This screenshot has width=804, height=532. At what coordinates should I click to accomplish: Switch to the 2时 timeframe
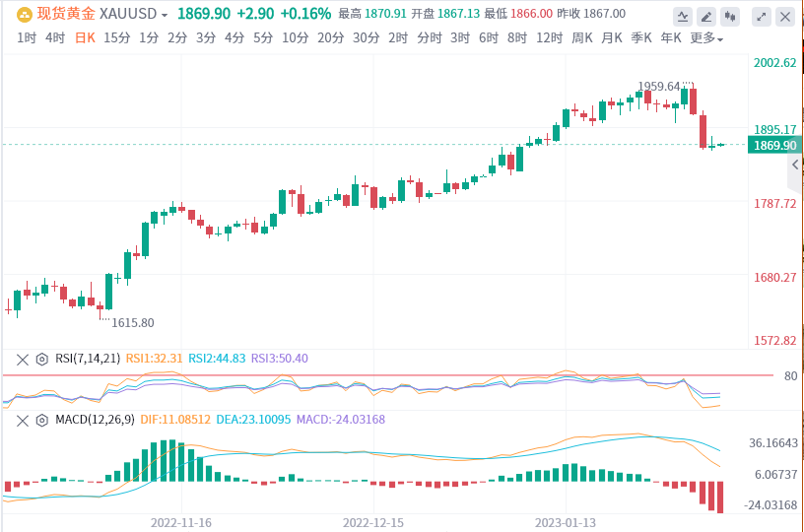point(398,37)
